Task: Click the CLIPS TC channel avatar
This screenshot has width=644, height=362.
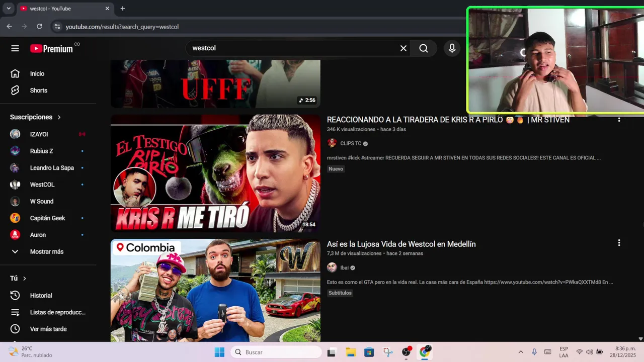Action: click(x=332, y=143)
